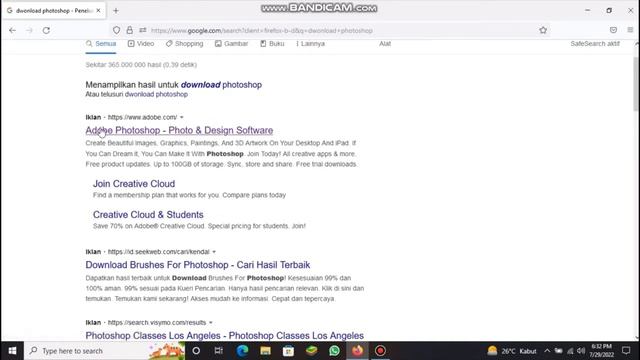Search instead for dwonload photoshop

coord(156,94)
